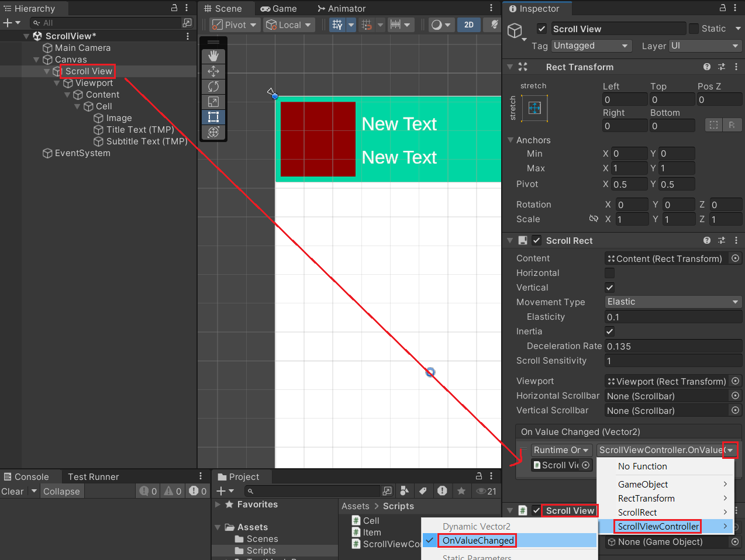Open Scenes folder in Project

(262, 539)
